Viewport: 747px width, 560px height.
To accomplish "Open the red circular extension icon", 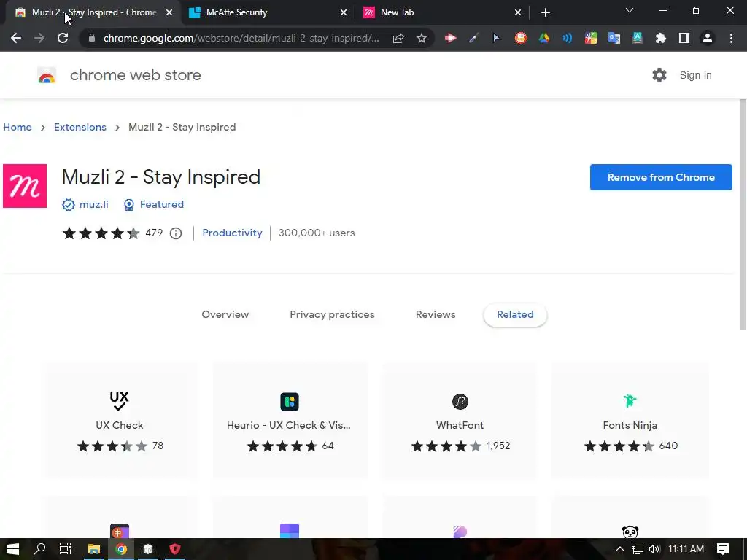I will pyautogui.click(x=520, y=38).
